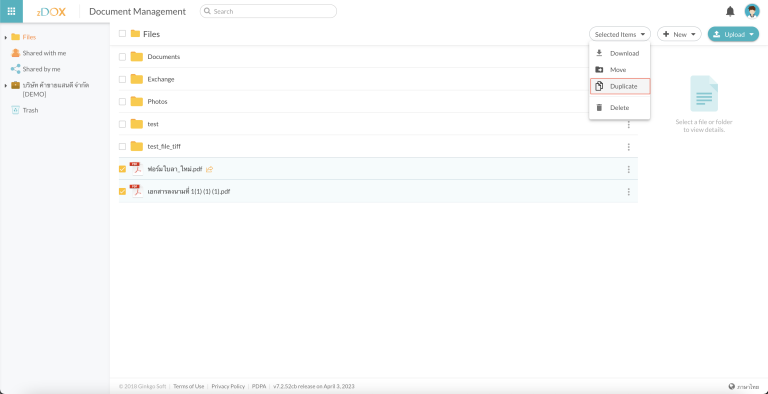The width and height of the screenshot is (768, 394).
Task: Choose Move from the Selected Items menu
Action: pyautogui.click(x=620, y=70)
